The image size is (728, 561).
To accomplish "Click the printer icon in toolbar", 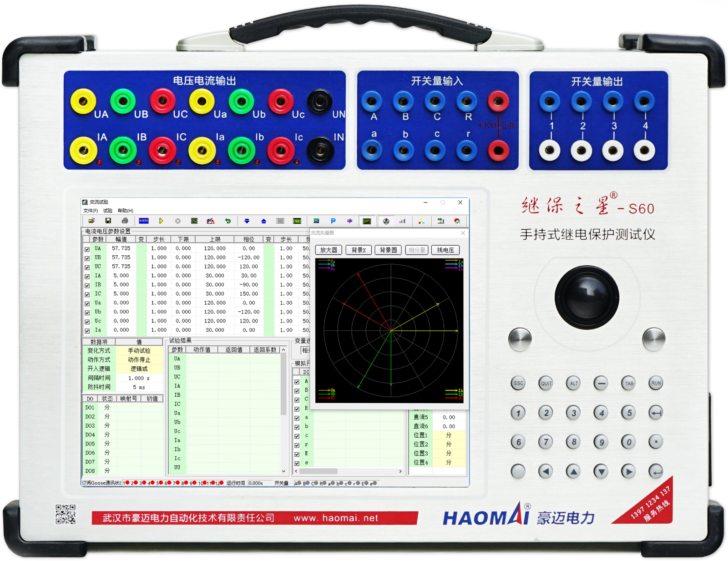I will [125, 221].
